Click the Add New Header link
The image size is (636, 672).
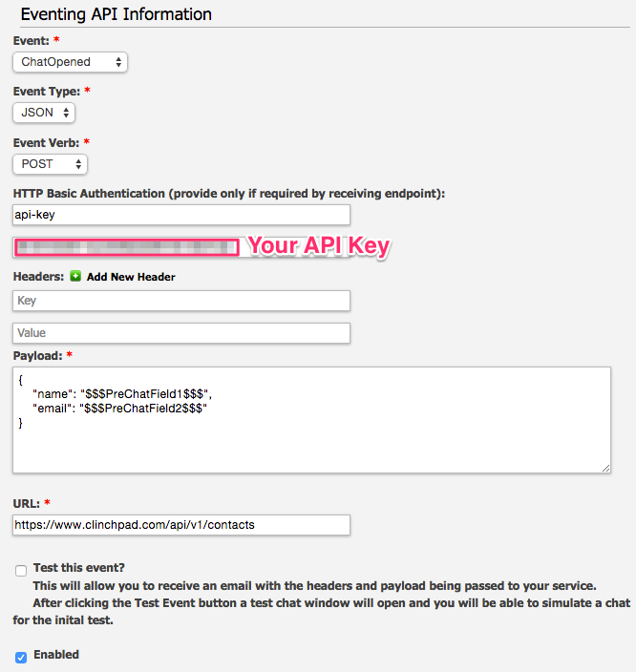131,277
